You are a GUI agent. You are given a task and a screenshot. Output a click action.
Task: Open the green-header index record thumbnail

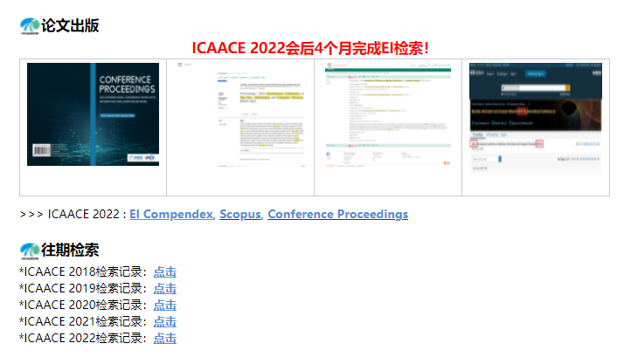[388, 114]
